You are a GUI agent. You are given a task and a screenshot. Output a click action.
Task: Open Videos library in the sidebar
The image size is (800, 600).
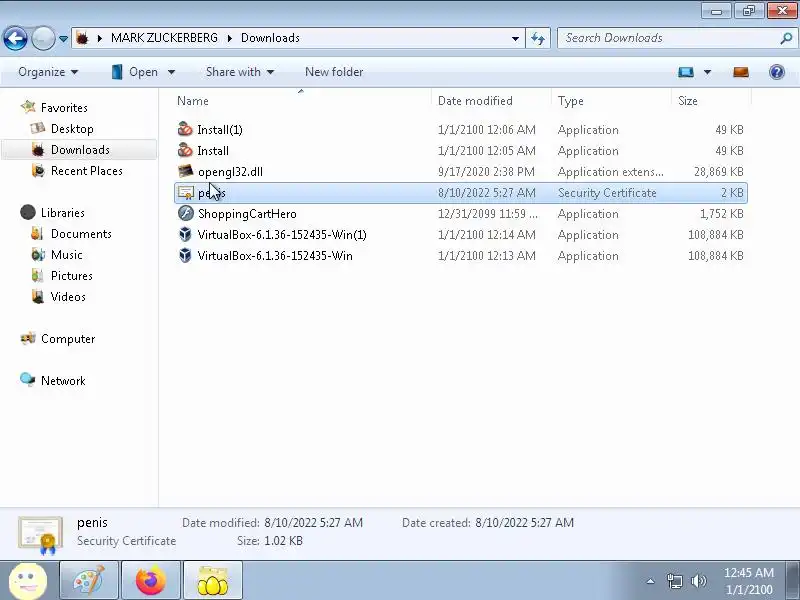pyautogui.click(x=58, y=296)
